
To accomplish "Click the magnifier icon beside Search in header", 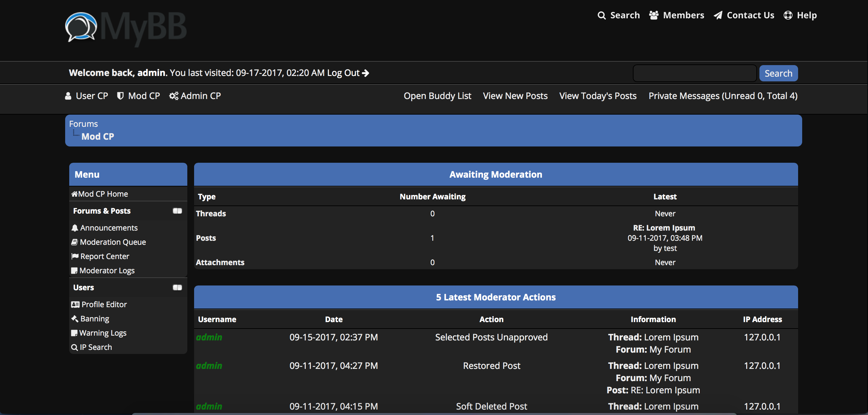I will [601, 16].
